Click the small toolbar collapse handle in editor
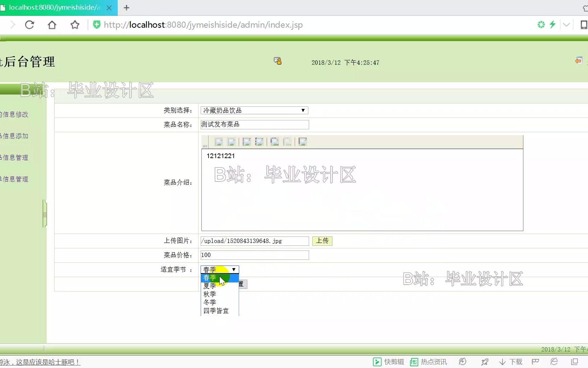Screen dimensions: 588x368 coord(205,146)
